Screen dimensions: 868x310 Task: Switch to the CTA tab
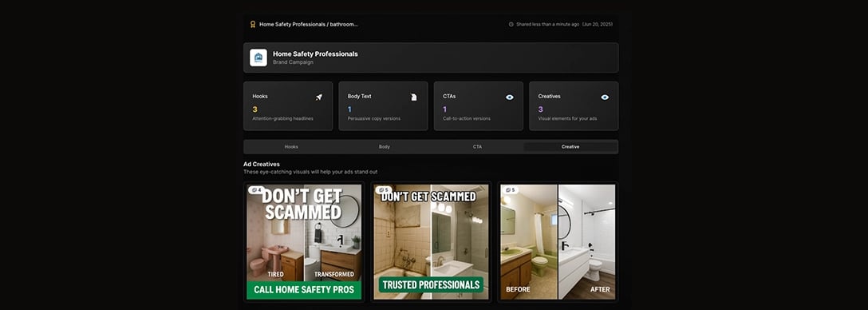(477, 147)
